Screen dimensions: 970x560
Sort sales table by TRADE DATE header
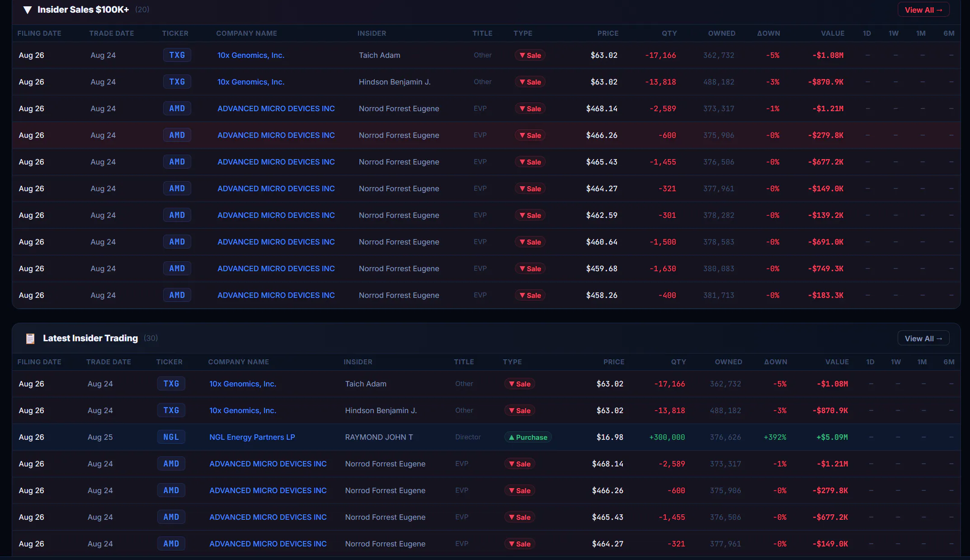click(112, 33)
